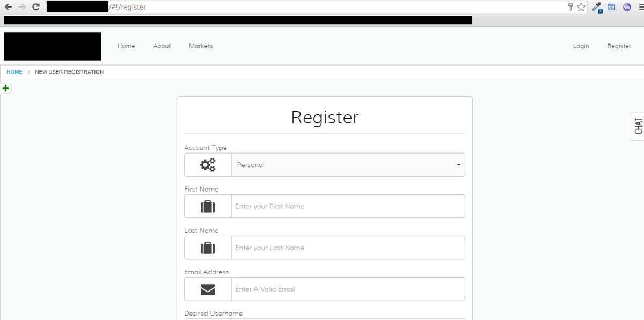The height and width of the screenshot is (320, 644).
Task: Go to Home in navigation bar
Action: pos(126,46)
